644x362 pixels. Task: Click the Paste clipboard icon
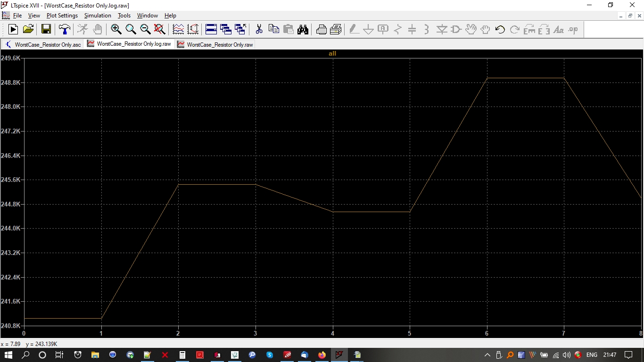288,29
